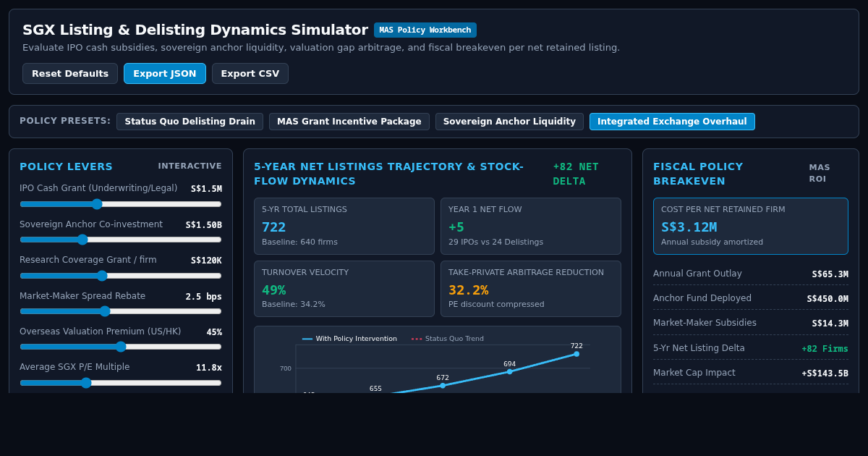Click Anchor Fund Deployed S$450.0M value
Screen dimensions: 868x456
point(827,299)
